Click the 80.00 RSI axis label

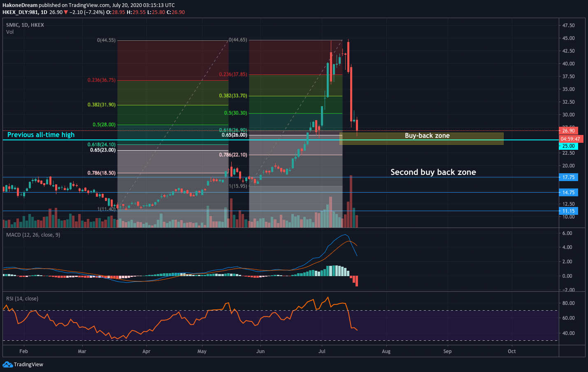pos(568,303)
